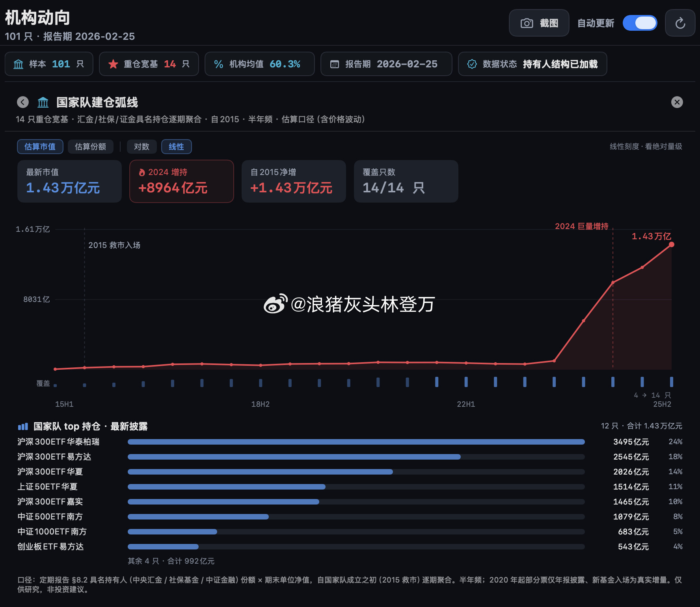This screenshot has width=700, height=607.
Task: Click the bar chart icon beside 国家队 top 持仓
Action: tap(23, 426)
